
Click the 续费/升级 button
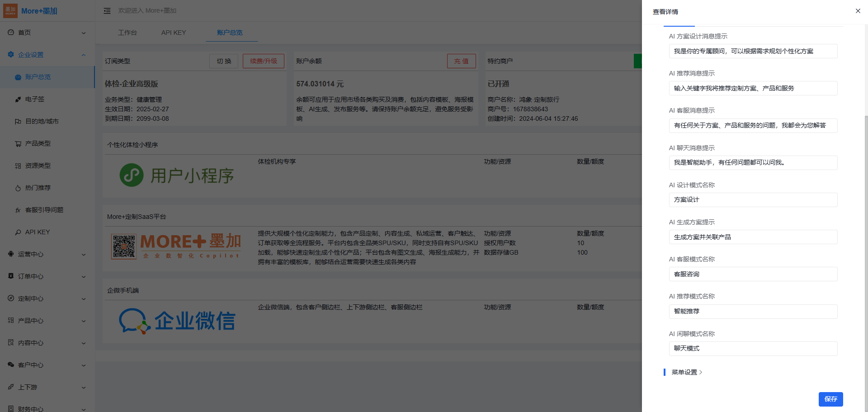tap(263, 61)
